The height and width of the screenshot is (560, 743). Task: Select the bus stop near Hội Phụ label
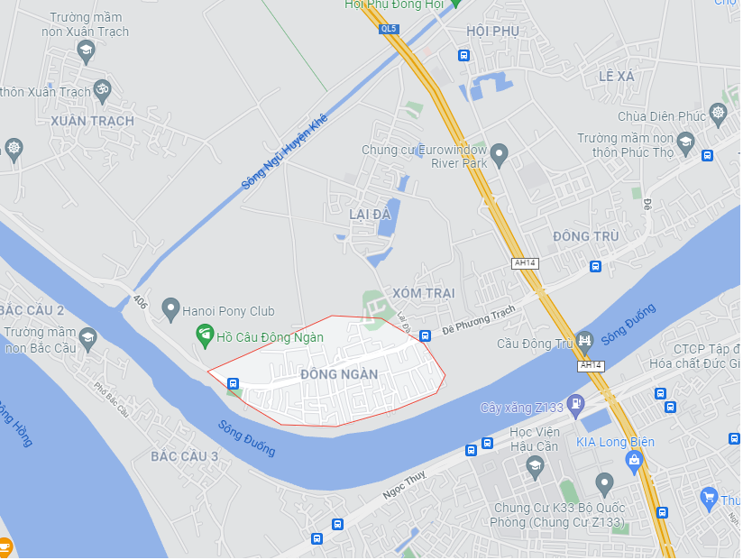click(x=463, y=55)
